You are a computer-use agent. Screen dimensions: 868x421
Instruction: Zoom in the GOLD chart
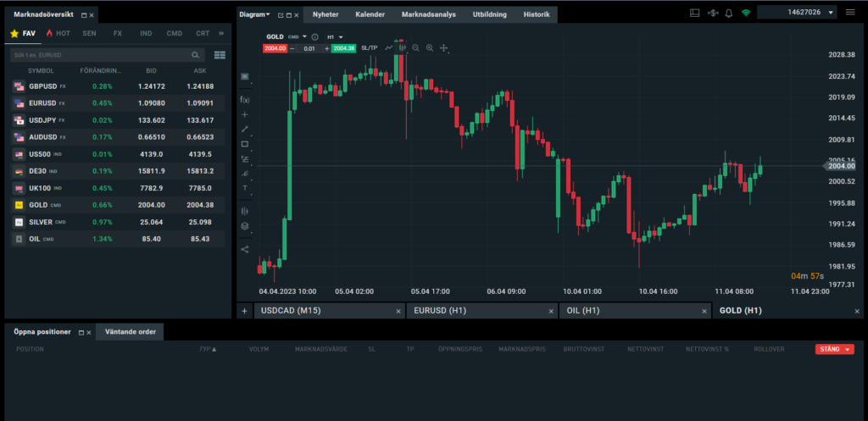click(430, 48)
